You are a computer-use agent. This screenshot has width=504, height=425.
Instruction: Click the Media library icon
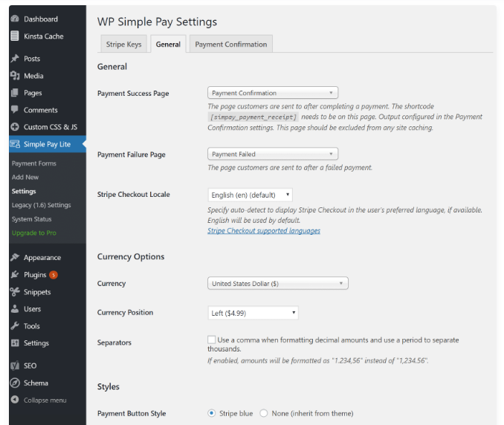pyautogui.click(x=15, y=76)
